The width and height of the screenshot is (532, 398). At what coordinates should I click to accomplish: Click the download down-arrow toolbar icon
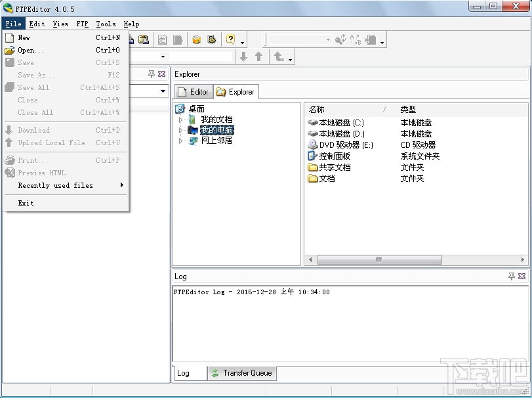243,56
